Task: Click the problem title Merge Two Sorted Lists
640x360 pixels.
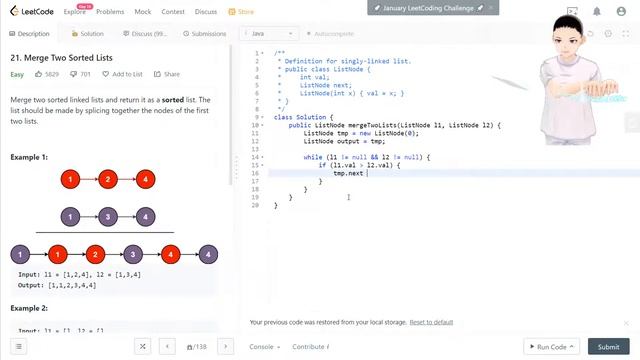Action: [x=61, y=58]
